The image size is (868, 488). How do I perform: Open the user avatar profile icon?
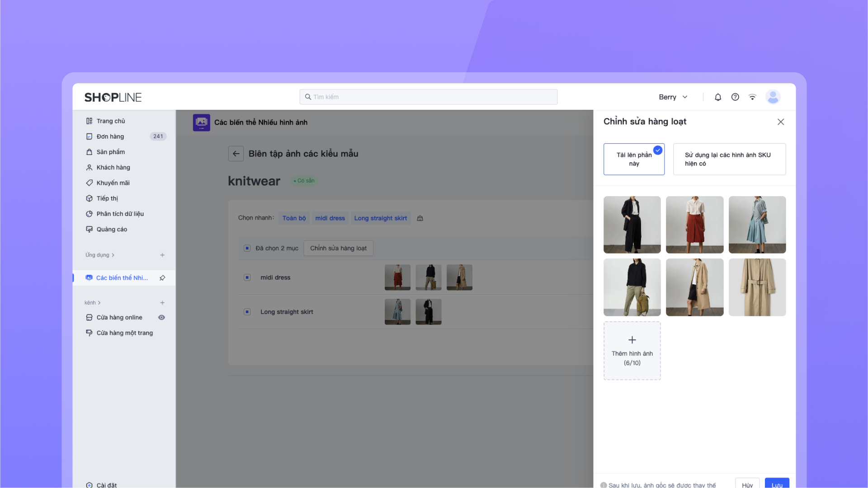tap(773, 97)
